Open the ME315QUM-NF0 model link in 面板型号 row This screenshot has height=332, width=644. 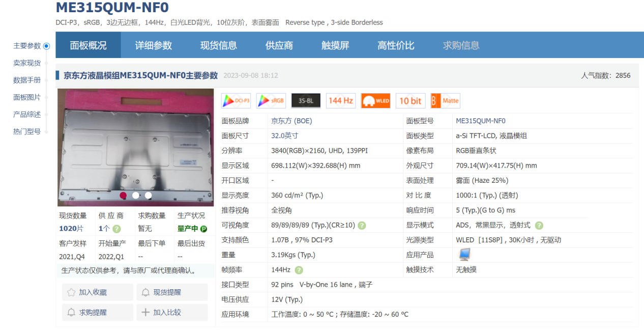[481, 121]
